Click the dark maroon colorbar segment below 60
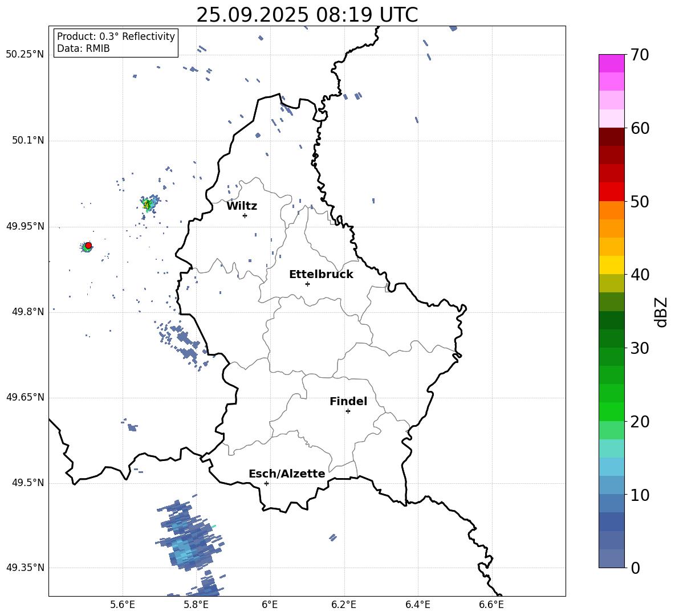 pyautogui.click(x=611, y=137)
